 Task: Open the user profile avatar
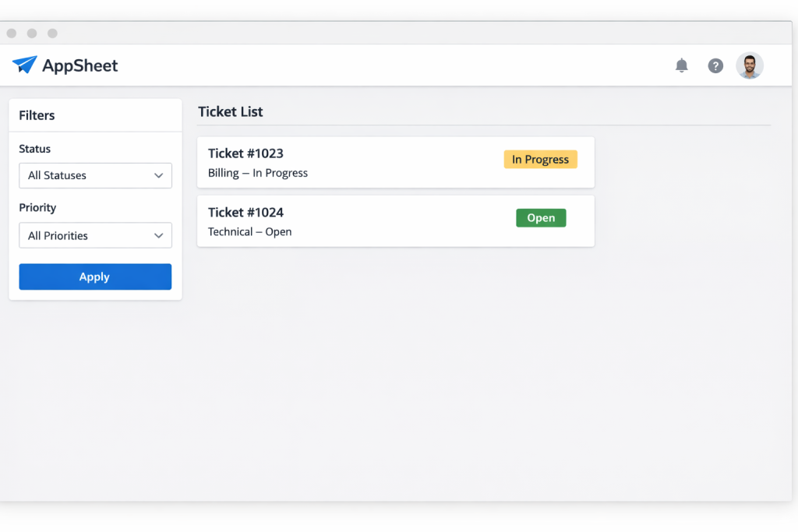[x=750, y=65]
